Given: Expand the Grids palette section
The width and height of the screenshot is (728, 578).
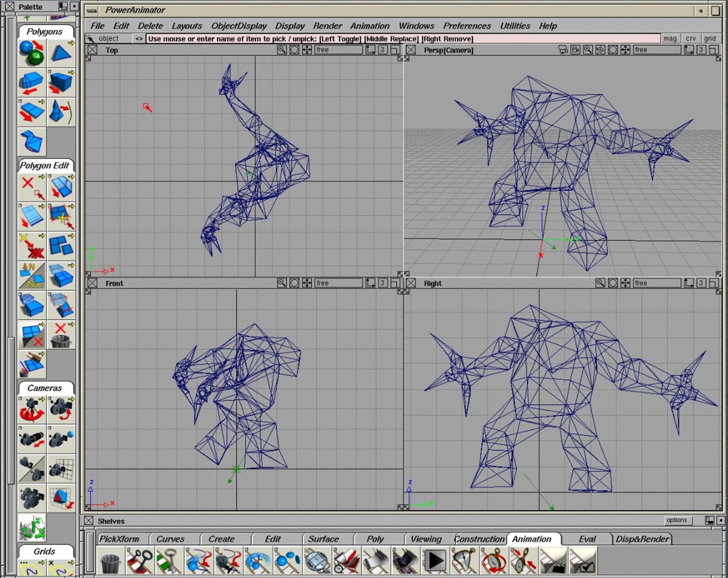Looking at the screenshot, I should click(x=45, y=551).
